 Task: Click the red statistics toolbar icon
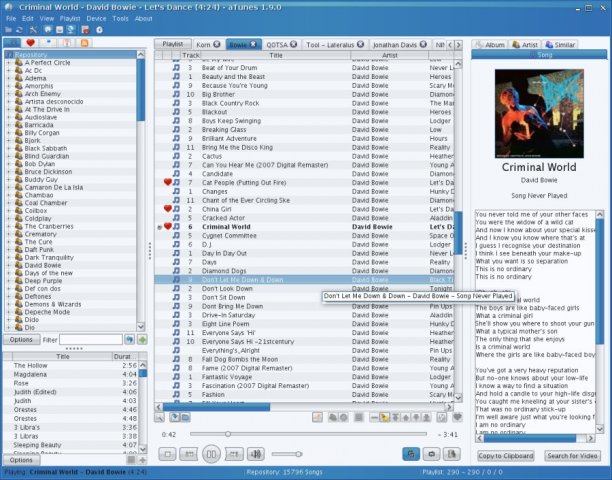pos(85,30)
